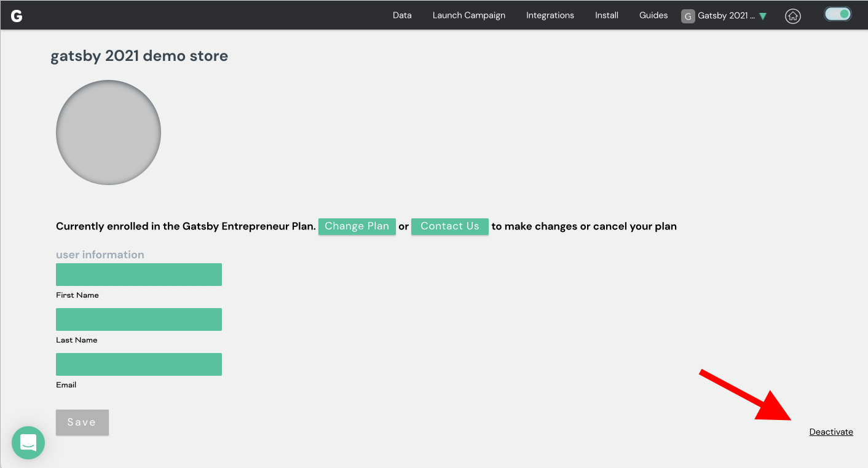Image resolution: width=868 pixels, height=468 pixels.
Task: Select the 'Gatsby 2021 ...' account name
Action: point(726,16)
